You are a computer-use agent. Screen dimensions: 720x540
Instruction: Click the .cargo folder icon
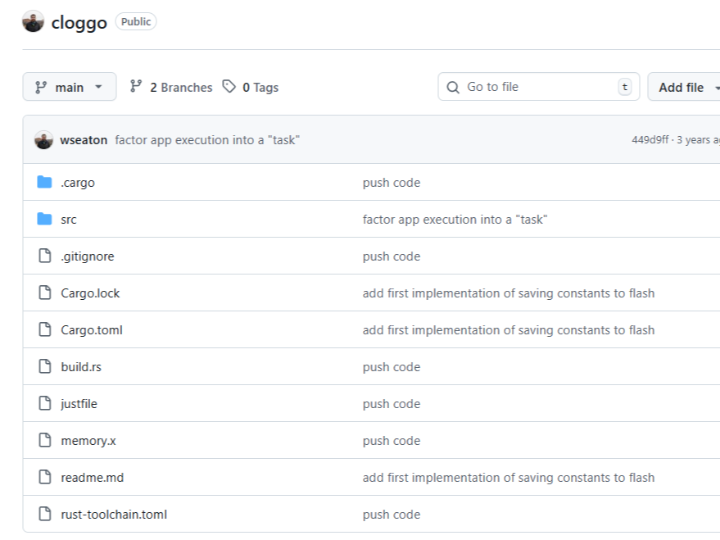44,182
